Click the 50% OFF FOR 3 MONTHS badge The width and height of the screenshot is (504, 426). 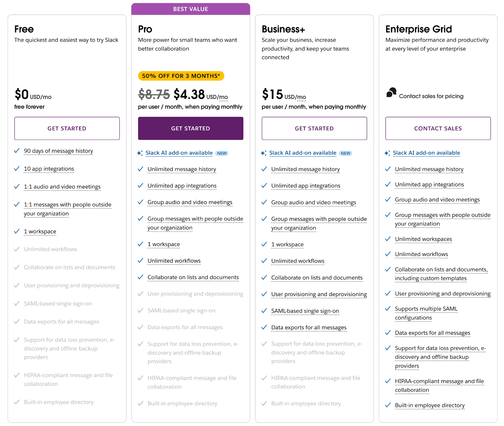(181, 76)
